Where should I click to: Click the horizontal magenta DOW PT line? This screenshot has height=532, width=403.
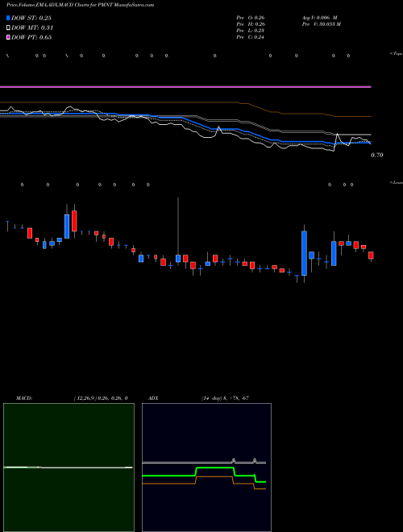pos(185,87)
